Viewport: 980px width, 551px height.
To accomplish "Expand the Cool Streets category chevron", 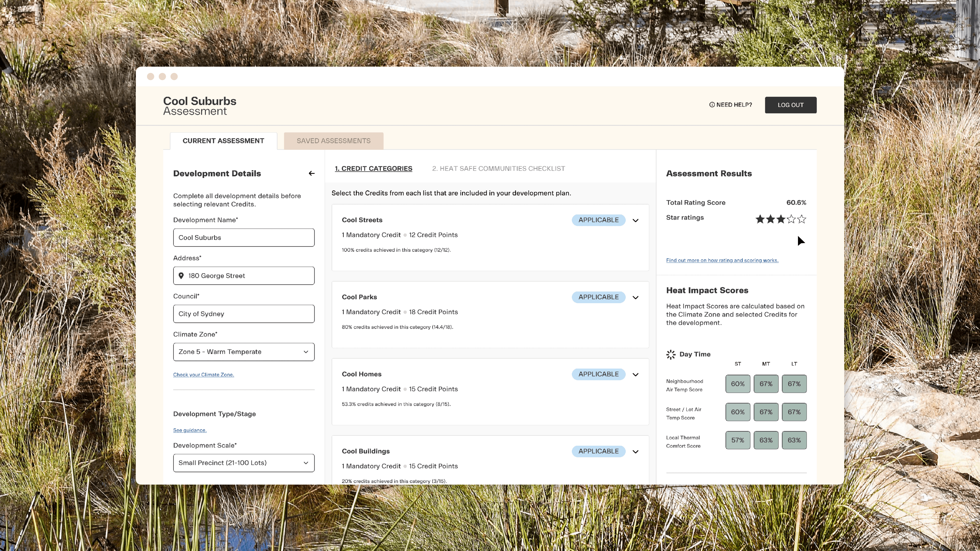I will coord(635,221).
